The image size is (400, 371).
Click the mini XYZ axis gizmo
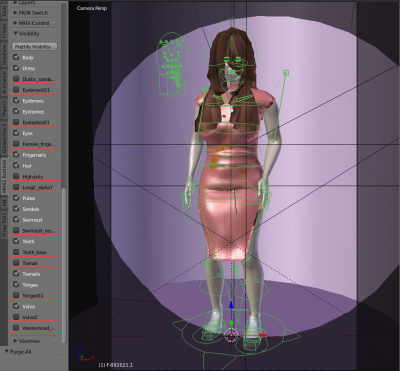[x=86, y=354]
